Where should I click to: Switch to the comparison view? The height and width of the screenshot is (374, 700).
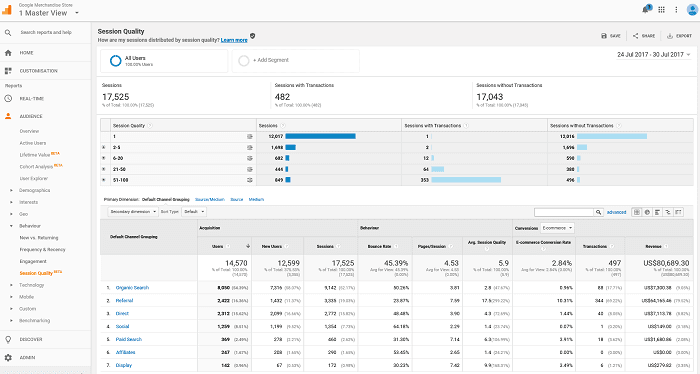point(668,212)
